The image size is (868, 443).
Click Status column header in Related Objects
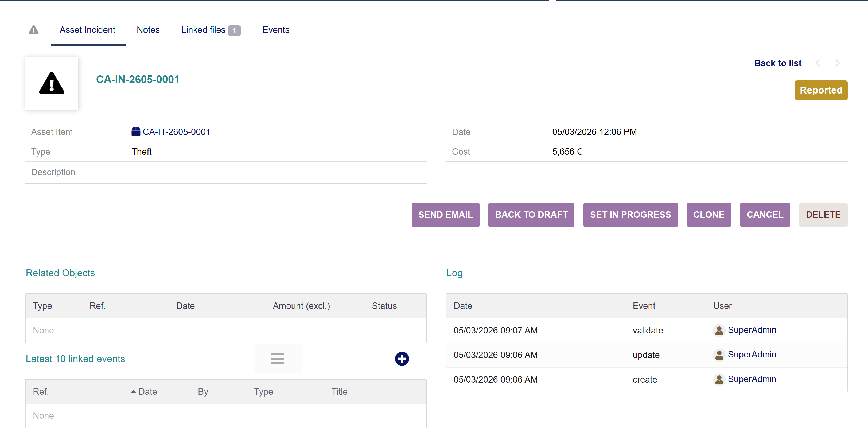384,306
